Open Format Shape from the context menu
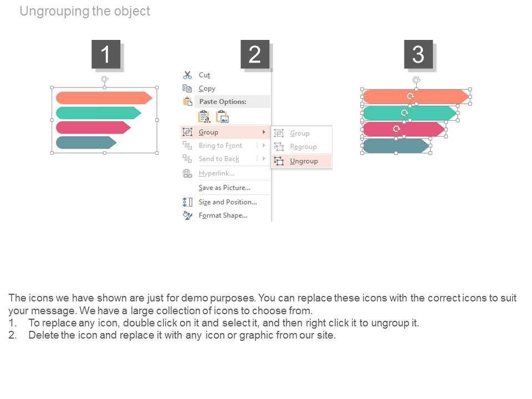 [223, 215]
